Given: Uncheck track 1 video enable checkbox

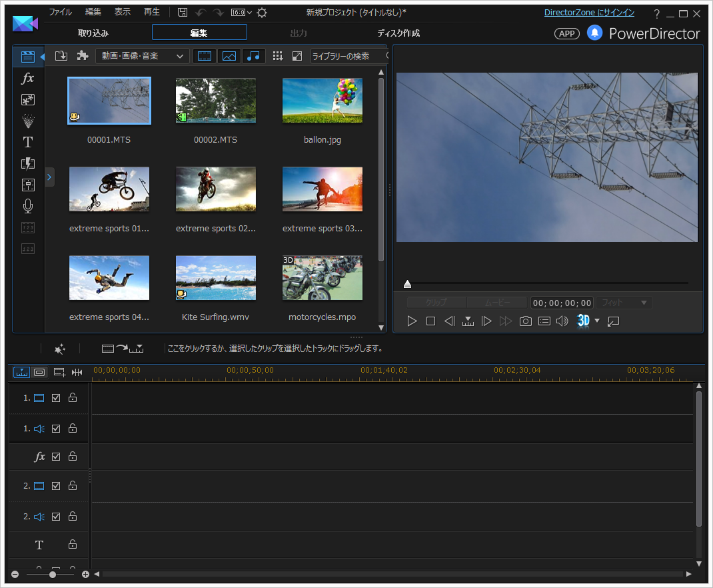Looking at the screenshot, I should pyautogui.click(x=56, y=397).
